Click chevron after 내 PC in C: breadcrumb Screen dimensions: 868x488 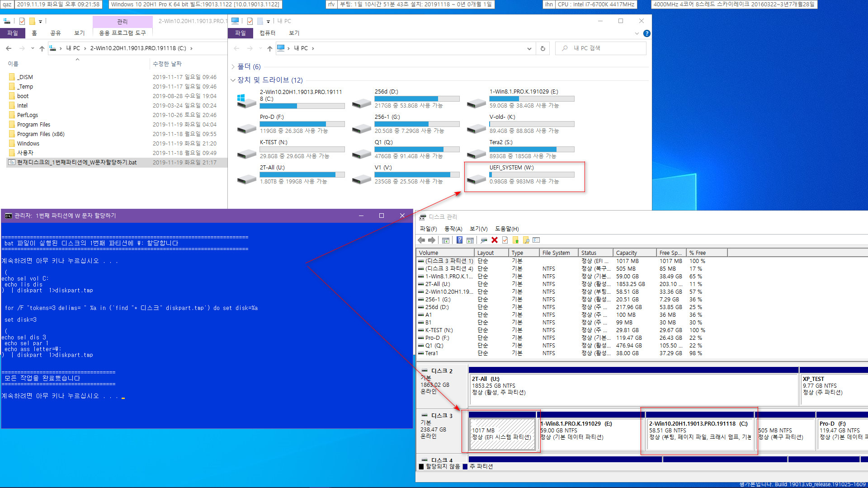pos(85,48)
